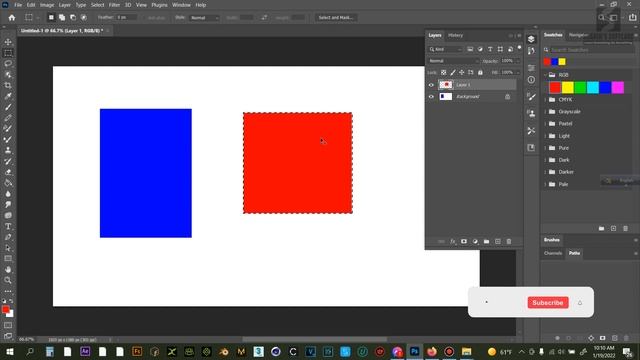Select the Move tool
Screen dimensions: 640x360
coord(8,42)
